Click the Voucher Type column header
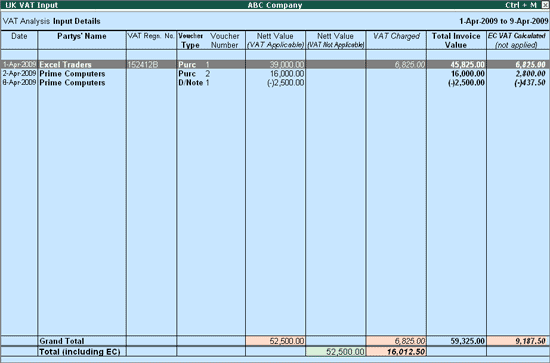This screenshot has width=550, height=363. 190,41
